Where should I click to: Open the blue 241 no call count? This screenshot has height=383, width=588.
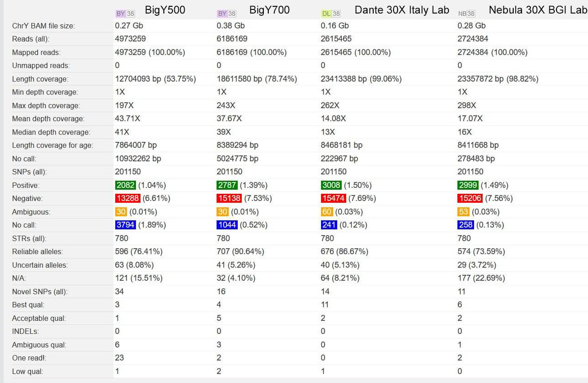point(329,225)
